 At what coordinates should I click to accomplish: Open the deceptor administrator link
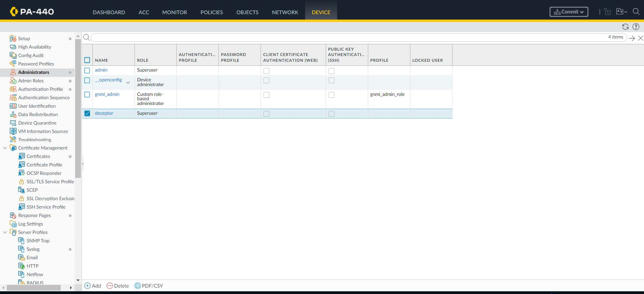[x=104, y=113]
